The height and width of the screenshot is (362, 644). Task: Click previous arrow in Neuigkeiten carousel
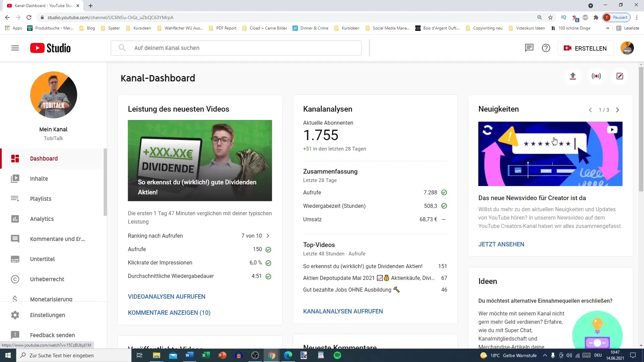[x=590, y=110]
